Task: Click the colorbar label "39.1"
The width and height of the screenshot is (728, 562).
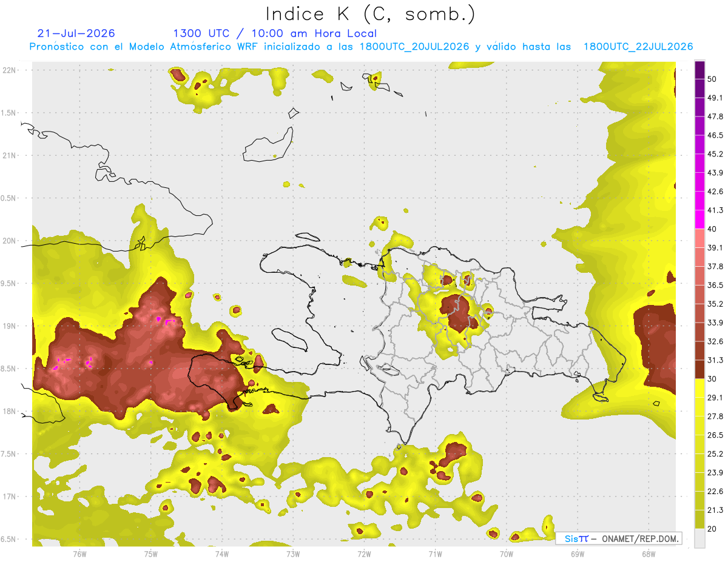Action: (715, 247)
